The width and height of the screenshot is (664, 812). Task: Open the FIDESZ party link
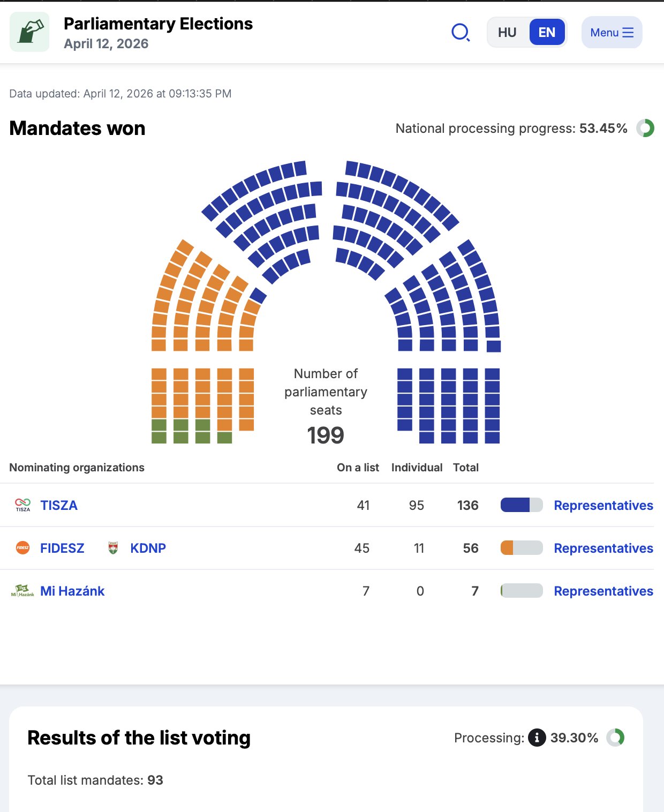coord(62,548)
